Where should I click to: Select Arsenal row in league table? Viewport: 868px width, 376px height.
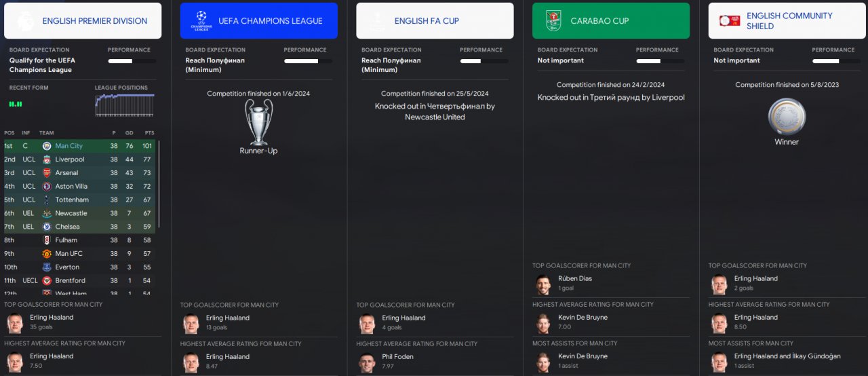point(79,173)
